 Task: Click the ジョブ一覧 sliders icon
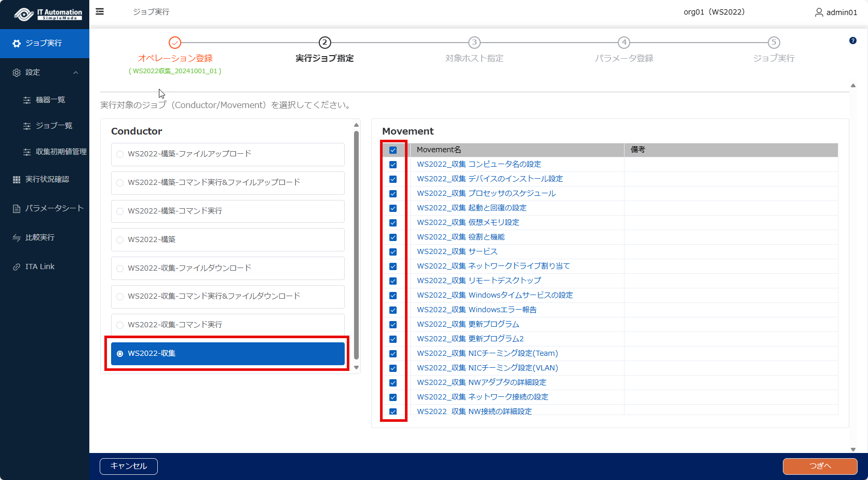tap(27, 126)
